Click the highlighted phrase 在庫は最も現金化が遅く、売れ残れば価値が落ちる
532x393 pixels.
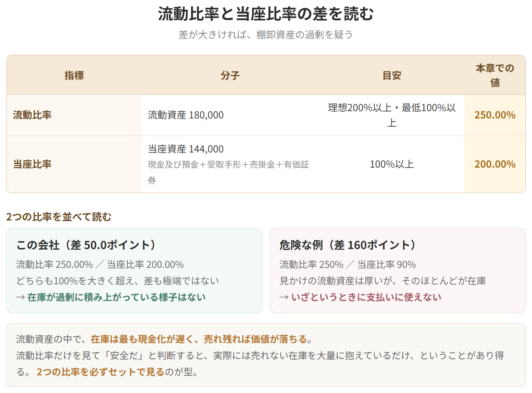[x=199, y=339]
